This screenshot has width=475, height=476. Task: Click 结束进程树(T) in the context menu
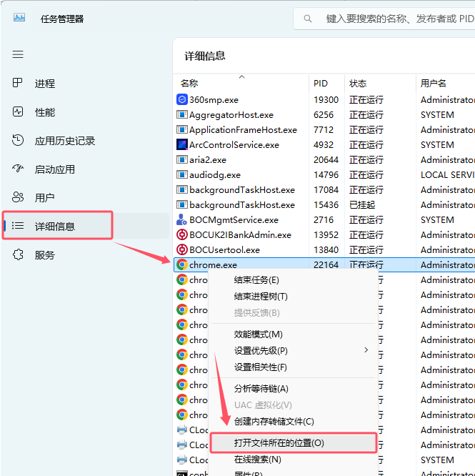261,297
